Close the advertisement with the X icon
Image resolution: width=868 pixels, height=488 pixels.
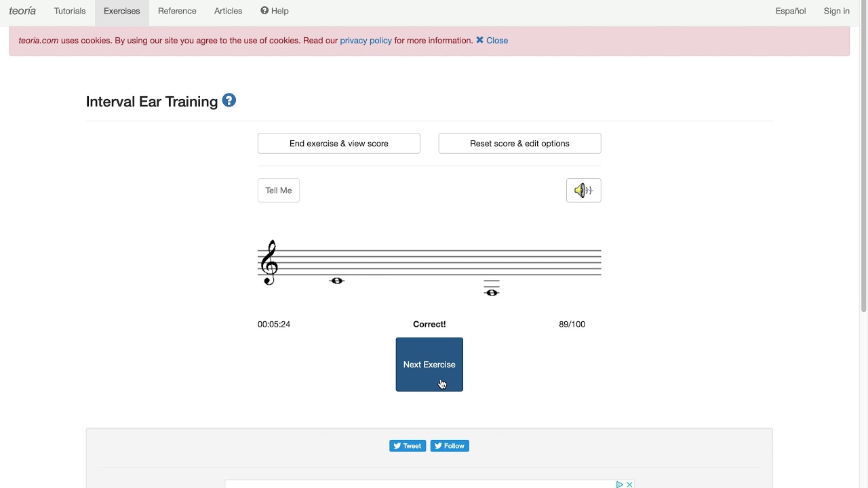tap(629, 484)
